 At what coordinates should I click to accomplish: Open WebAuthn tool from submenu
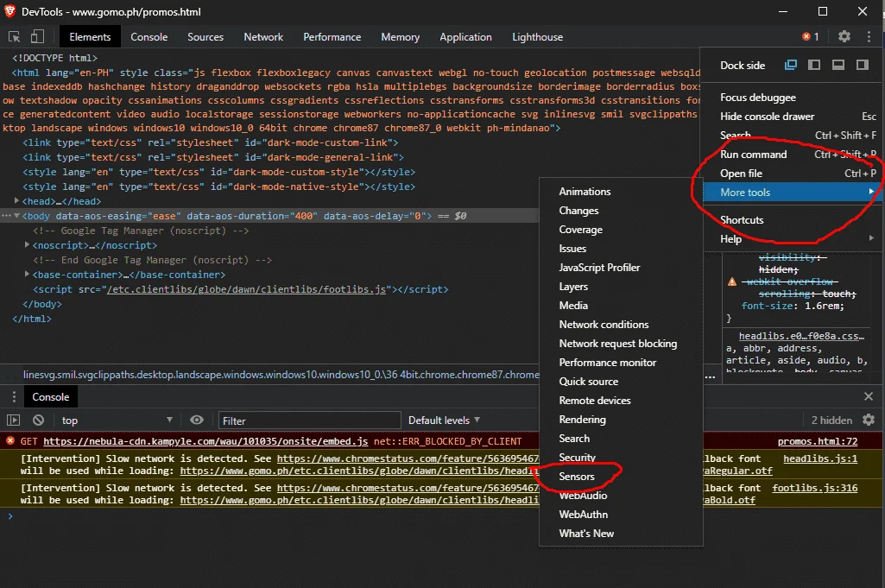pos(621,515)
